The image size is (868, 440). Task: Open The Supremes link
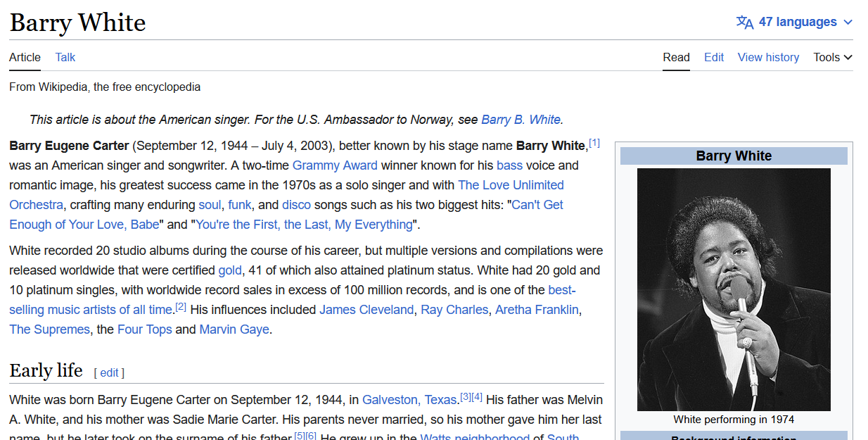49,329
